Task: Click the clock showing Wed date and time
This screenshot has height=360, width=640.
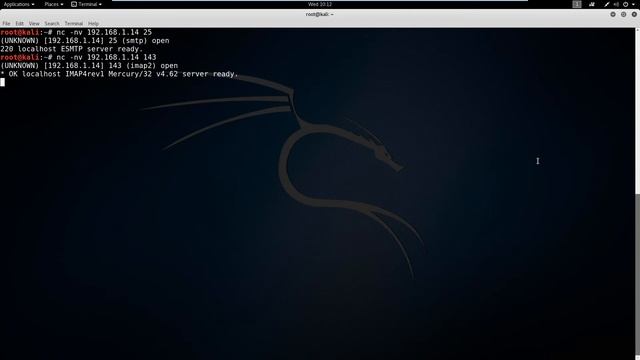Action: [x=320, y=4]
